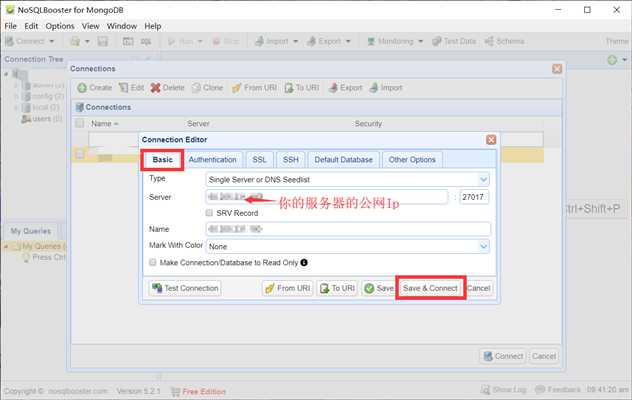Click Test Data in main toolbar
This screenshot has width=632, height=400.
click(x=454, y=41)
